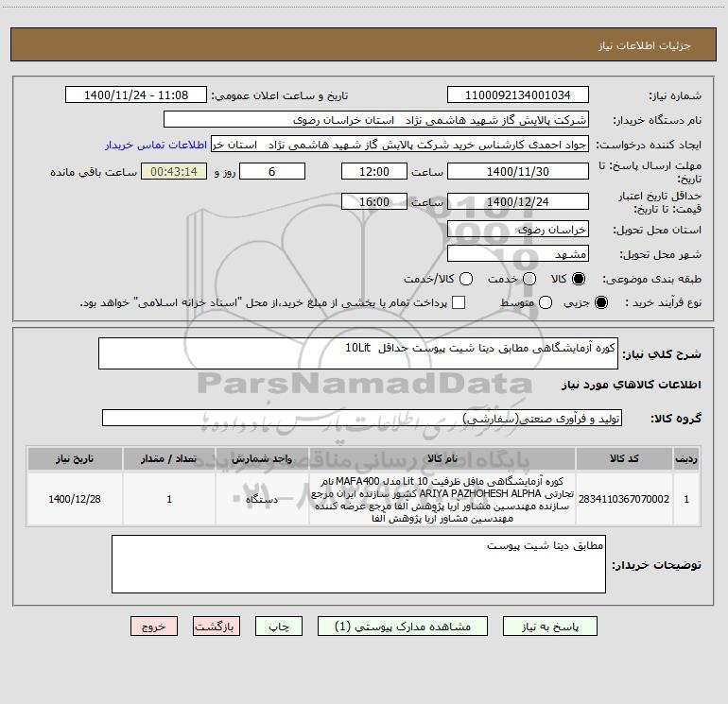Click the تعداد / مقدار column header

click(x=169, y=458)
